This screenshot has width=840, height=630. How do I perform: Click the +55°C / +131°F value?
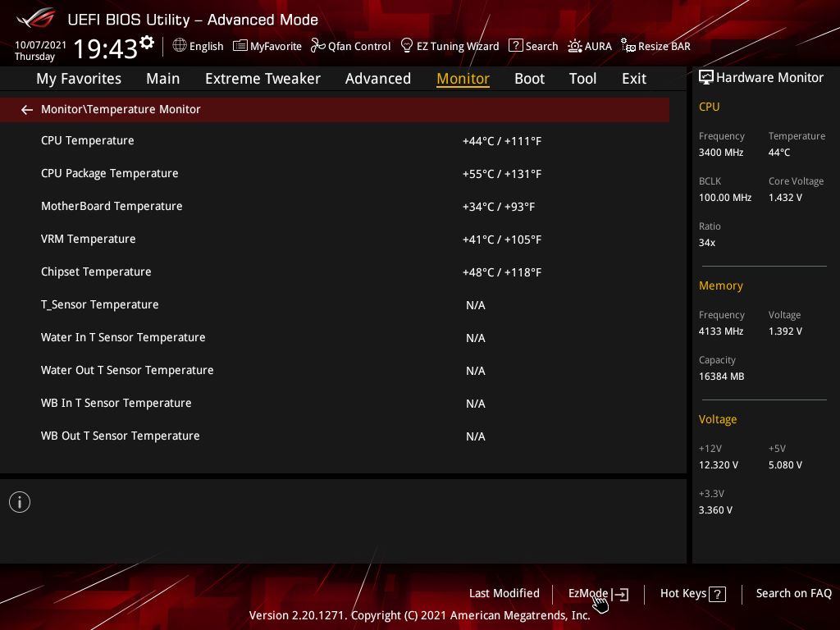click(502, 174)
